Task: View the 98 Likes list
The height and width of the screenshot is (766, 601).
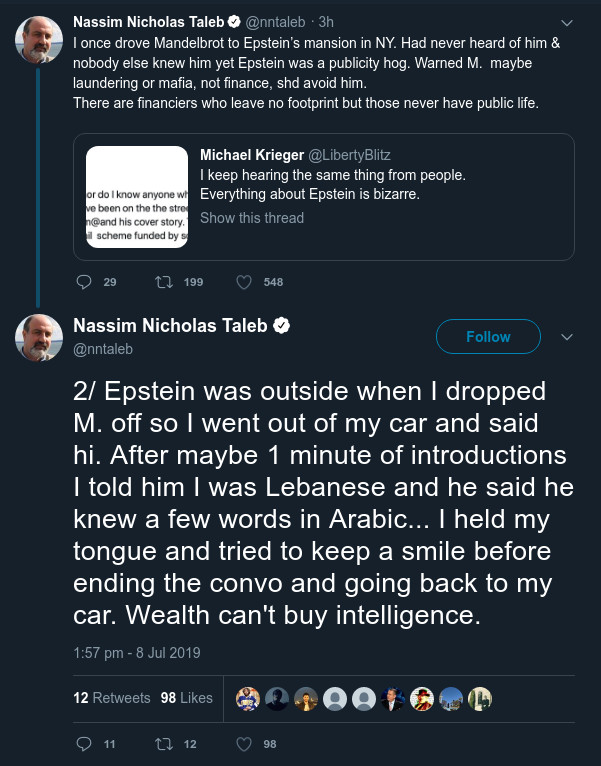Action: 187,698
